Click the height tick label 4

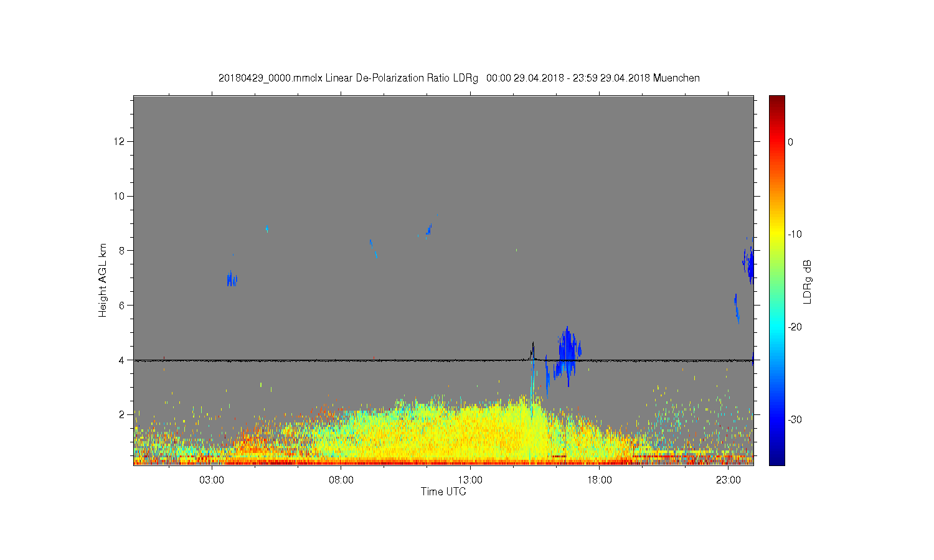[123, 360]
